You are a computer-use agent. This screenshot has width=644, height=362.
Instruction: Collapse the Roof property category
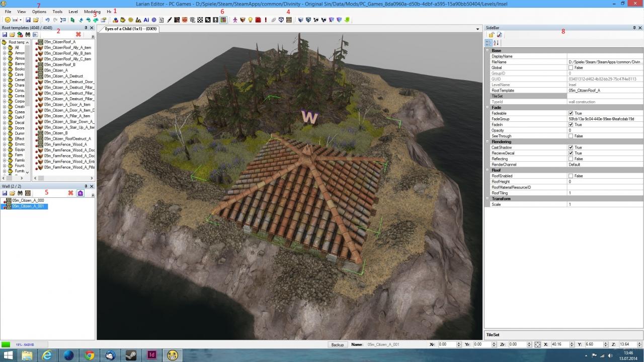coord(487,170)
